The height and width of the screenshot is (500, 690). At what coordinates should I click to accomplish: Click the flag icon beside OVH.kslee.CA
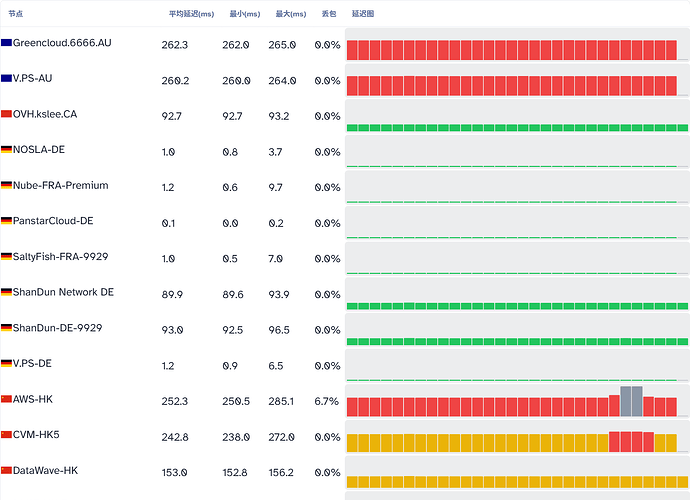pos(6,114)
